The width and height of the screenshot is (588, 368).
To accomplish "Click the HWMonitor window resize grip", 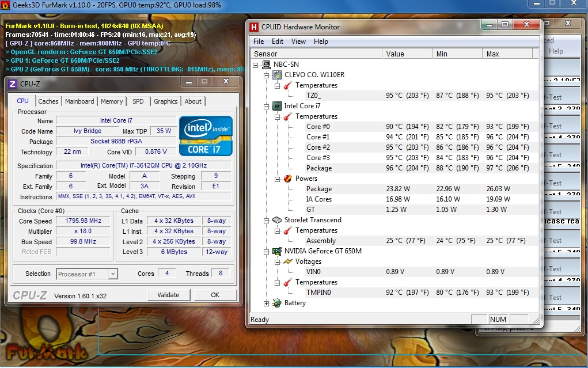I will [536, 321].
